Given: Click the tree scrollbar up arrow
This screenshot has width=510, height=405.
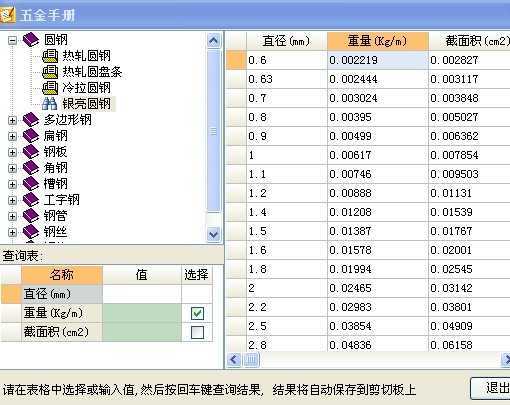Looking at the screenshot, I should tap(214, 41).
